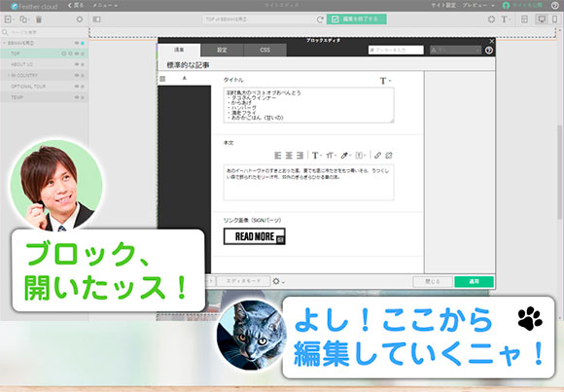
Task: Toggle visibility eye for OPTIONAL TOUR page
Action: [x=77, y=87]
